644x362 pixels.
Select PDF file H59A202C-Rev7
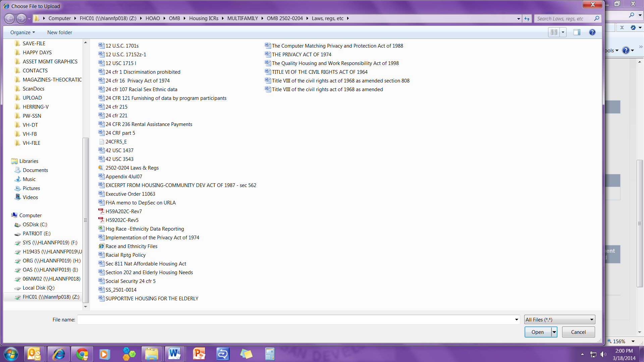(x=123, y=211)
